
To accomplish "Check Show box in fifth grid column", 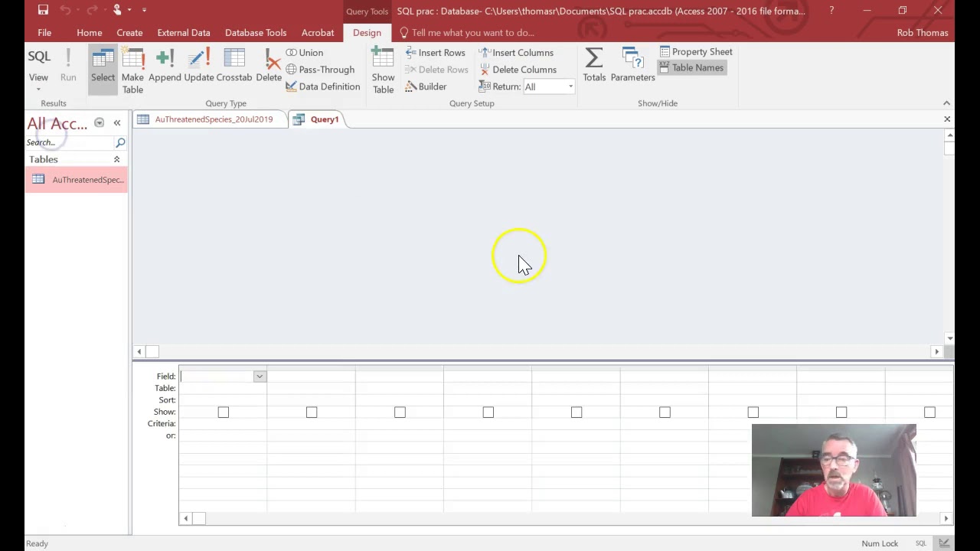I will (x=577, y=412).
